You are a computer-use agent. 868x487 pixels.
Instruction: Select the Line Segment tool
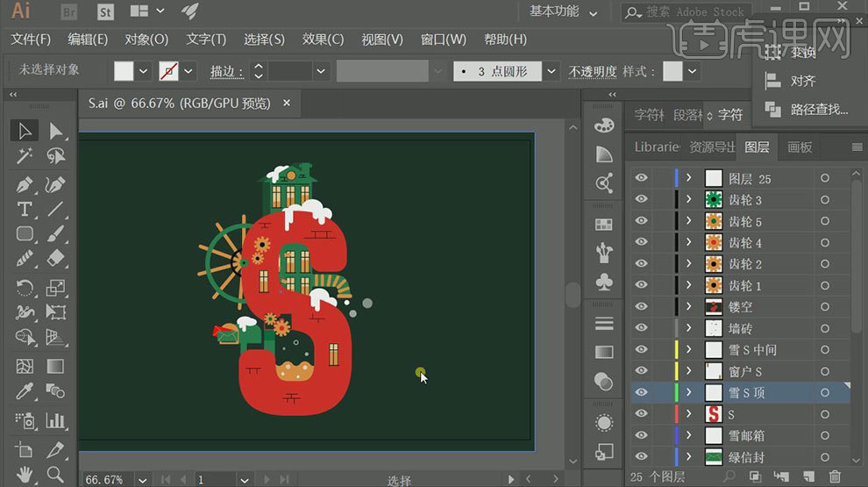click(55, 210)
